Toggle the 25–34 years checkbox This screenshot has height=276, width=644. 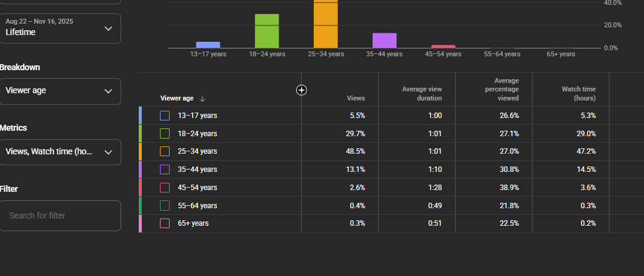tap(165, 151)
